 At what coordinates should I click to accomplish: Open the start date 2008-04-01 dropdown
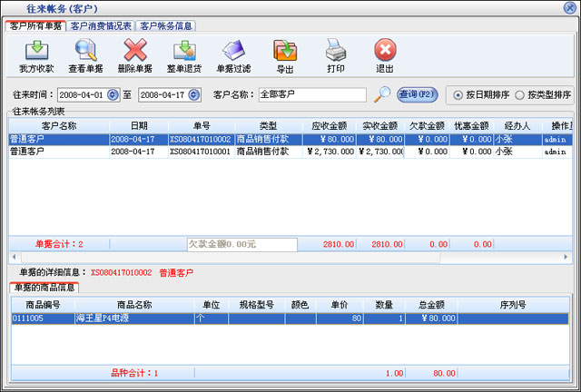113,94
